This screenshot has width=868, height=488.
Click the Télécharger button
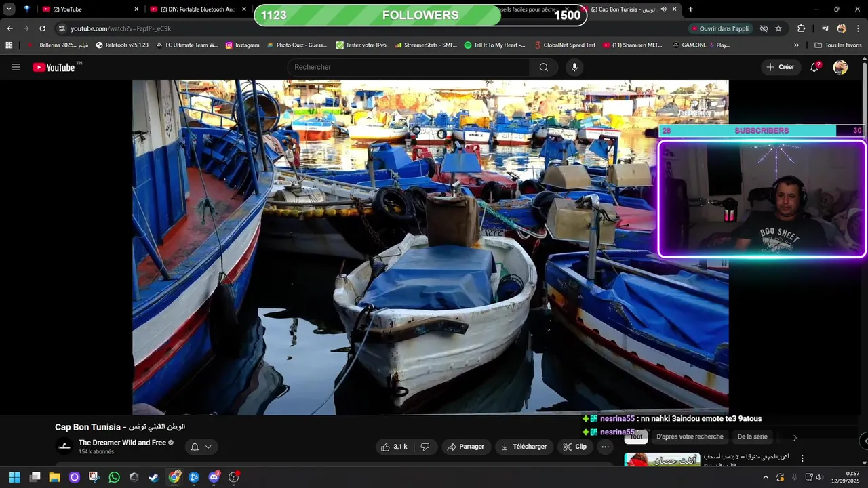[x=524, y=447]
